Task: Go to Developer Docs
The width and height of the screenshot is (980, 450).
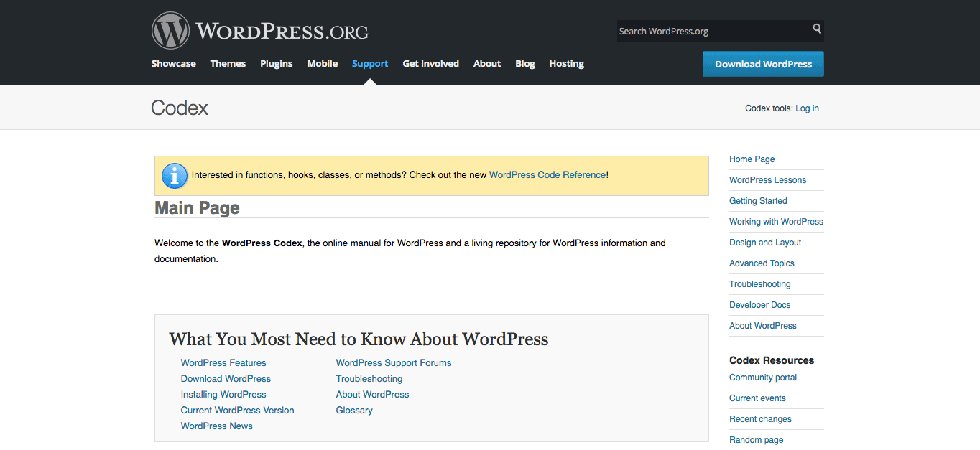Action: click(x=759, y=304)
